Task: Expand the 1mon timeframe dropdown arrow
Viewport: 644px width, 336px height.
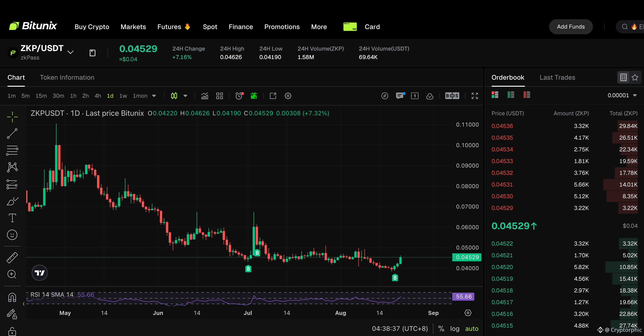Action: pyautogui.click(x=154, y=96)
